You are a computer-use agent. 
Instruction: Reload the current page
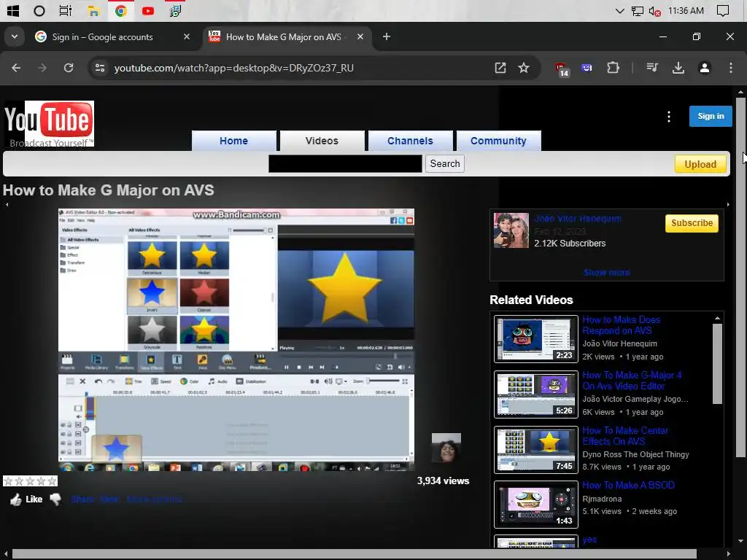tap(69, 68)
